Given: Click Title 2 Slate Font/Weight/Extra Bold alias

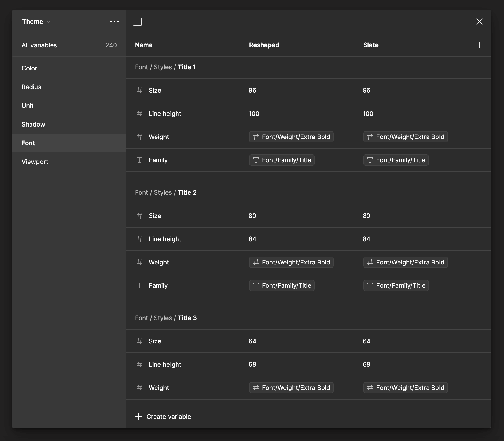Looking at the screenshot, I should 406,262.
